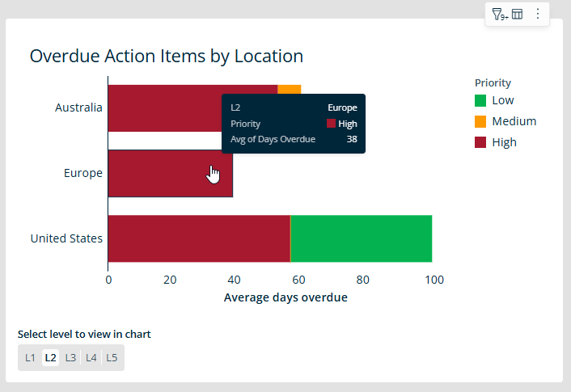The width and height of the screenshot is (571, 392).
Task: Select the L2 level button
Action: pyautogui.click(x=50, y=357)
